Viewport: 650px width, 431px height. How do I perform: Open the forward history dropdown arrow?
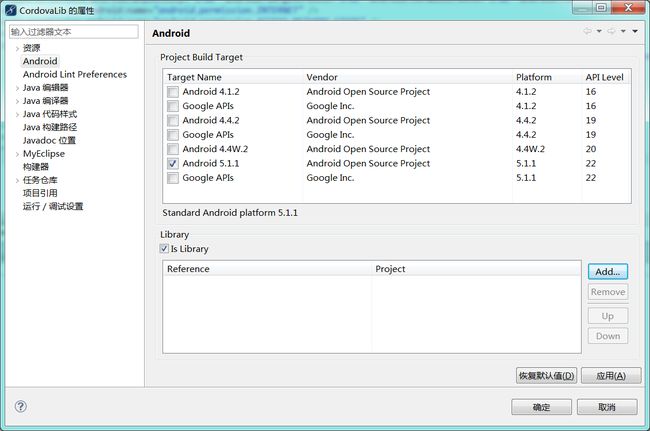click(x=623, y=31)
